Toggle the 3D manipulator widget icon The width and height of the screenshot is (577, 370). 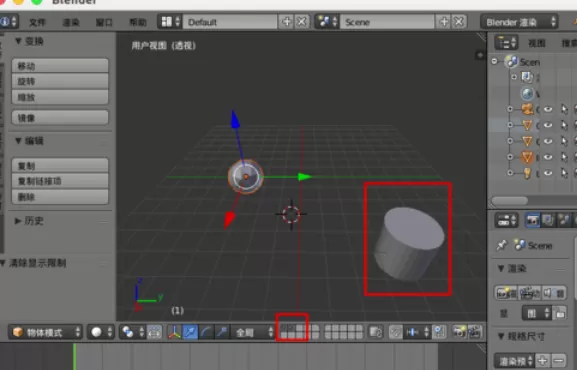click(x=174, y=332)
